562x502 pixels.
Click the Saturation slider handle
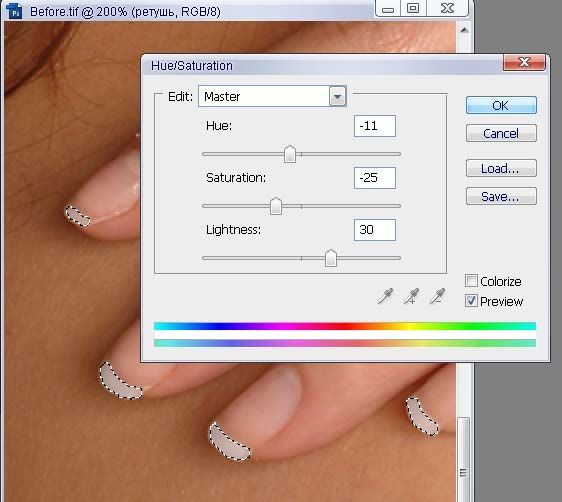(276, 206)
